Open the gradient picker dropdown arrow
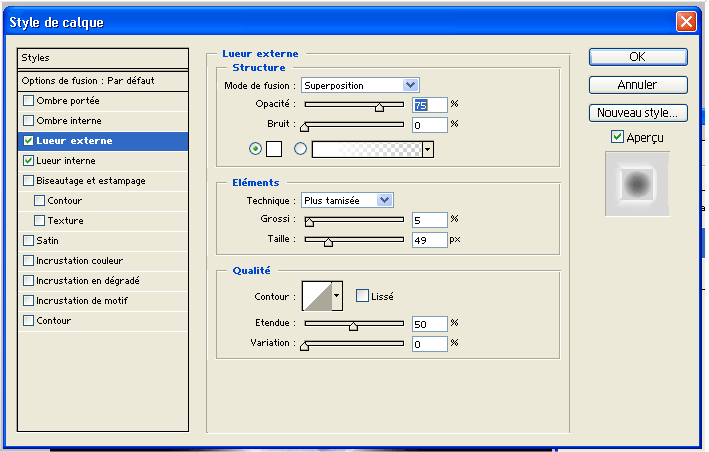The image size is (709, 452). pyautogui.click(x=428, y=149)
